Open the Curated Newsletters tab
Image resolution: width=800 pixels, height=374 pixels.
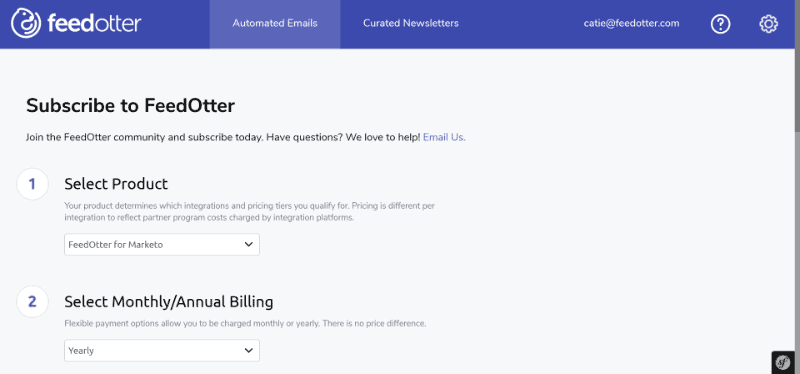(x=411, y=23)
